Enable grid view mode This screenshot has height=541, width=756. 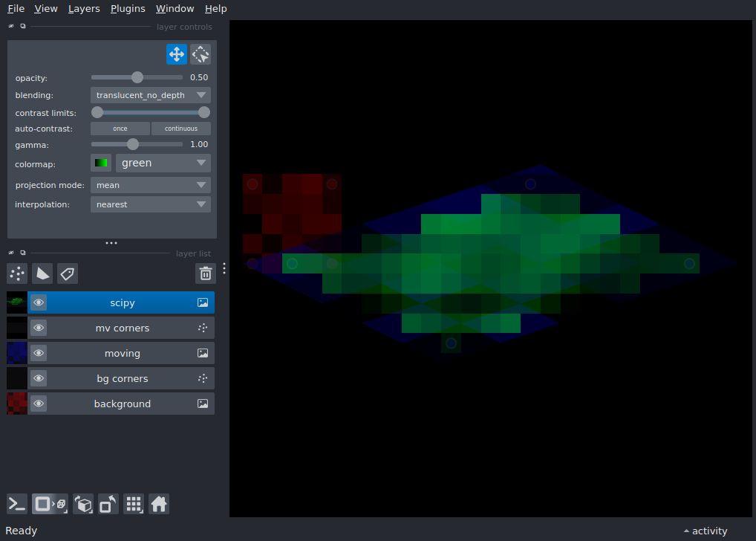click(134, 504)
